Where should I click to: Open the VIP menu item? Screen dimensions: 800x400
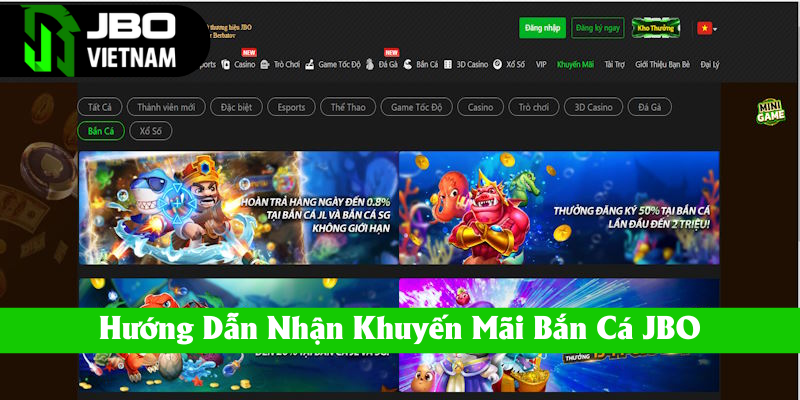pos(541,65)
